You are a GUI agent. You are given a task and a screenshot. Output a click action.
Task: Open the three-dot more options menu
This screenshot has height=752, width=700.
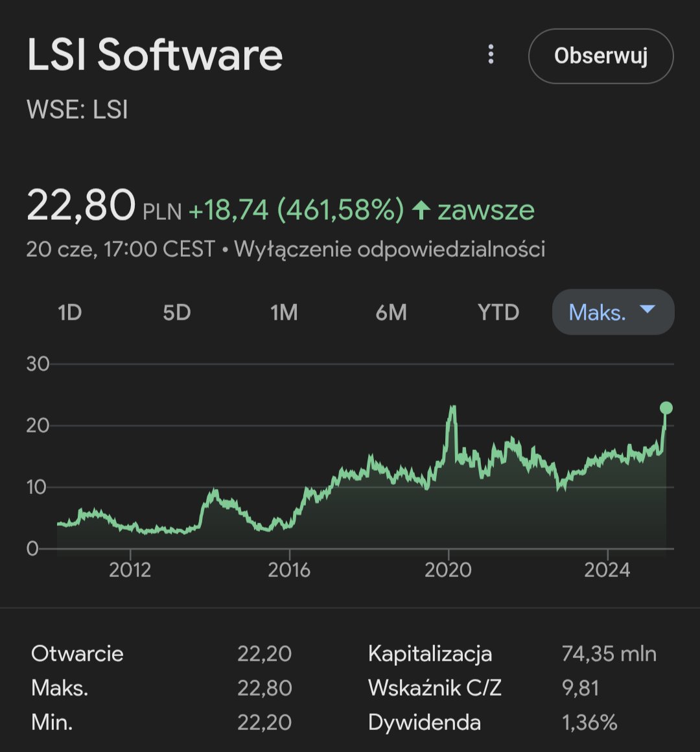[491, 54]
